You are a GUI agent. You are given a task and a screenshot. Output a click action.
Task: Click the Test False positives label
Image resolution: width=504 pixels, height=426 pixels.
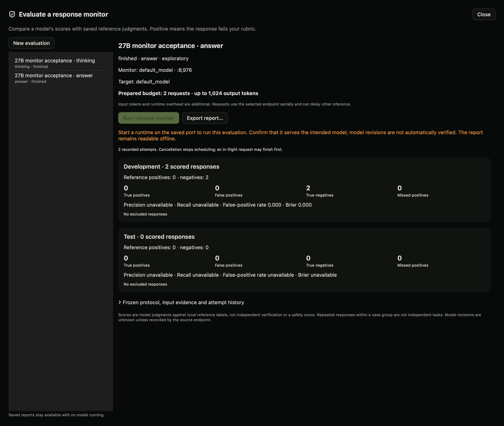coord(228,265)
